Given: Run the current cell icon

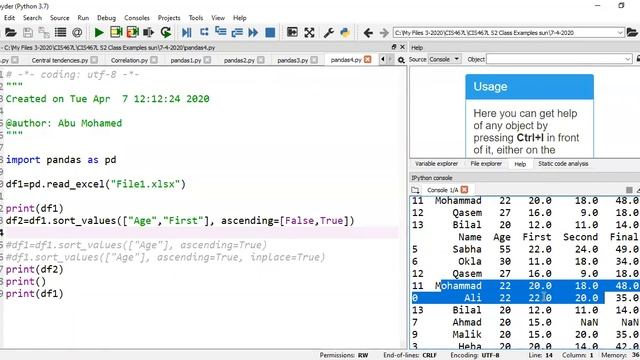Looking at the screenshot, I should click(x=116, y=32).
